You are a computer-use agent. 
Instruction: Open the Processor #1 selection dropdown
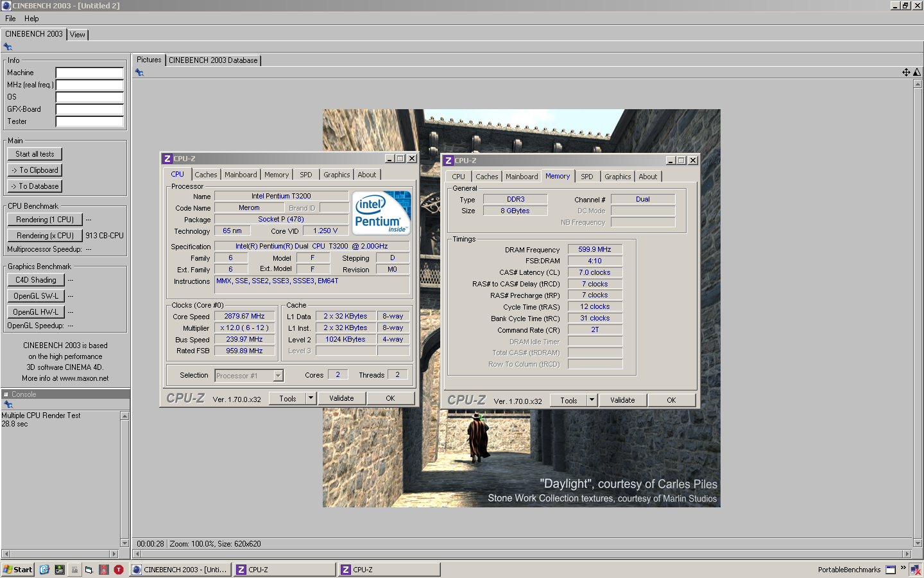click(278, 376)
